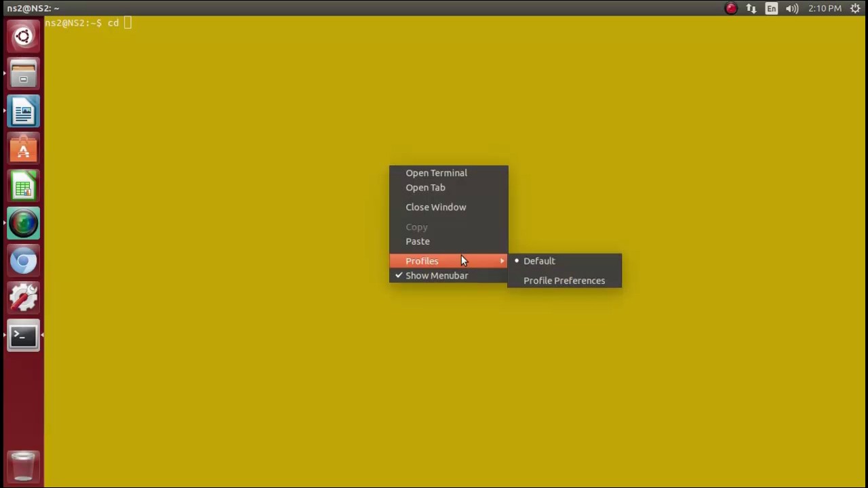Viewport: 868px width, 488px height.
Task: Select the Terminal icon in launcher
Action: point(23,335)
